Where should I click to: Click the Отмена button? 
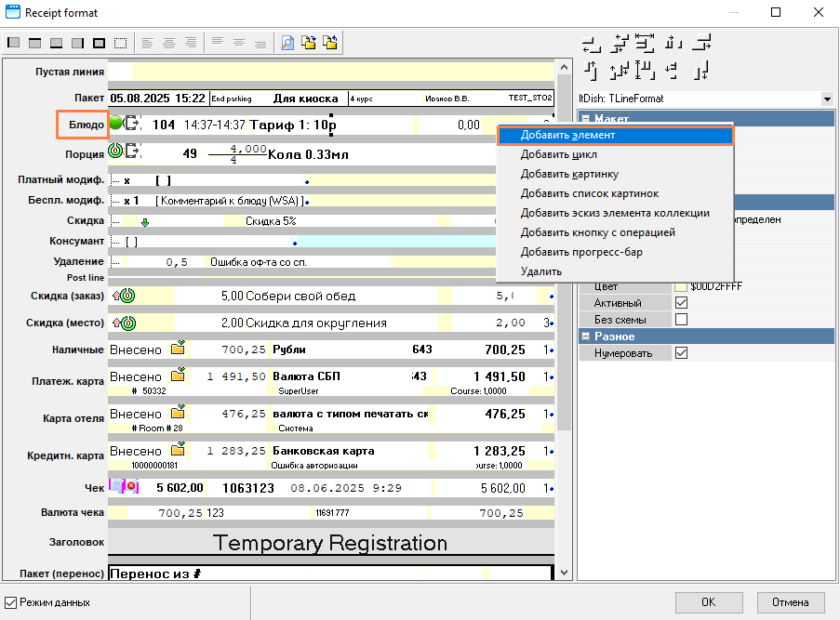(x=790, y=601)
